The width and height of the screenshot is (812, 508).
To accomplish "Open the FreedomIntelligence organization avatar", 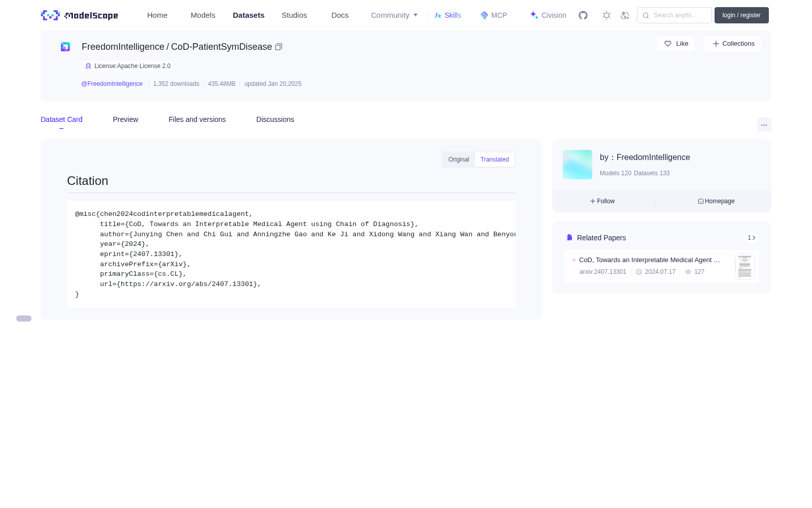I will point(578,165).
